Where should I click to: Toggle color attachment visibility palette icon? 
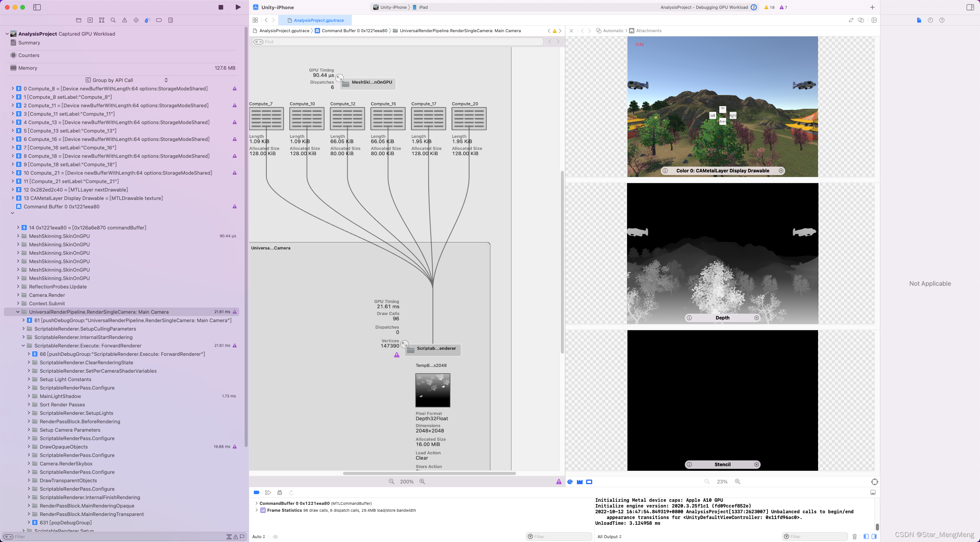coord(570,482)
